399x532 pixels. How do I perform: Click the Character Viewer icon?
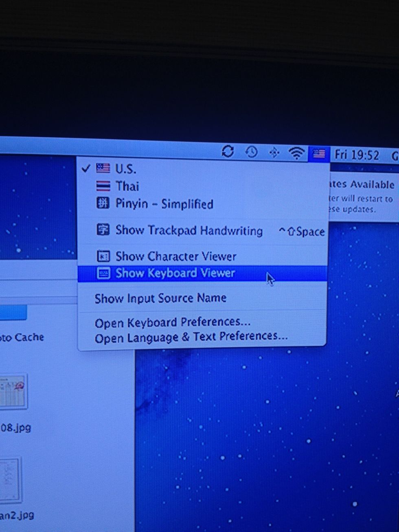point(104,256)
